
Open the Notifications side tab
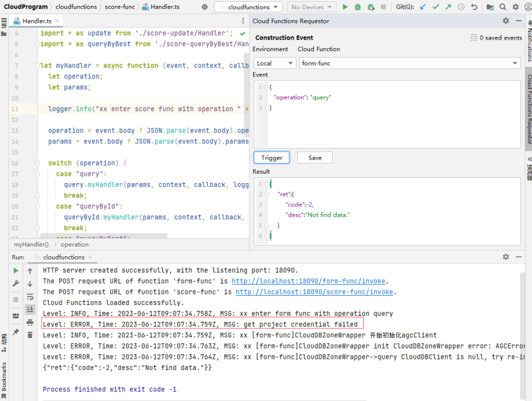529,42
